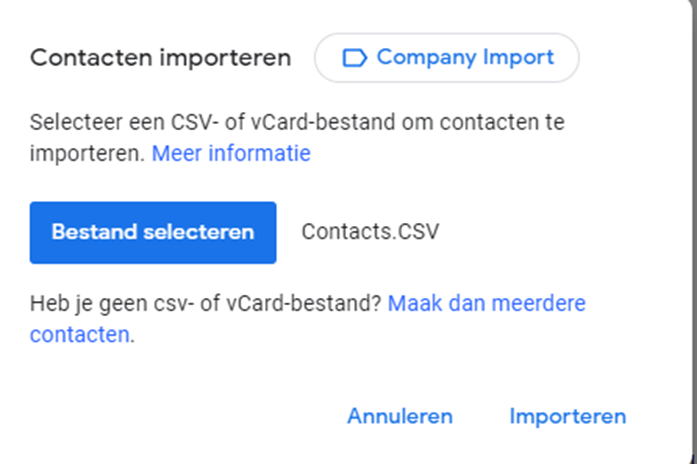Click the 'Company Import' text inside the chip
Image resolution: width=697 pixels, height=464 pixels.
[x=465, y=58]
